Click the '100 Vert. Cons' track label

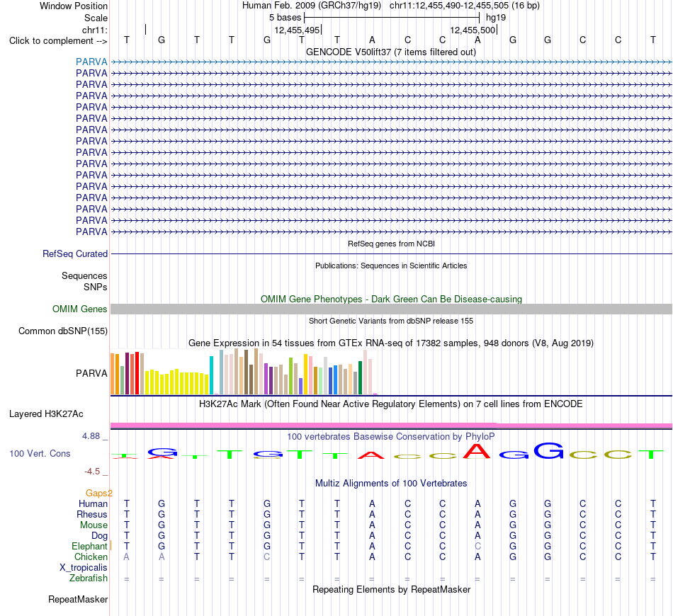[40, 453]
